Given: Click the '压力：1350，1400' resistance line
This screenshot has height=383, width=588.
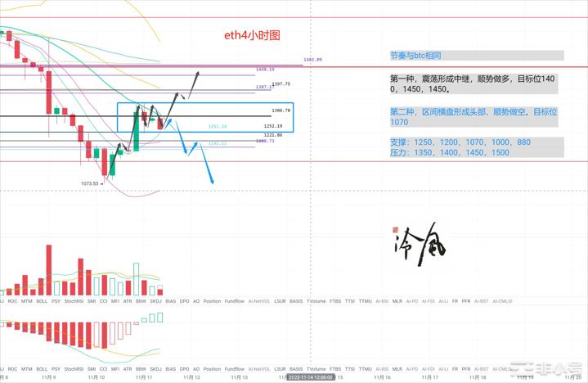Looking at the screenshot, I should pyautogui.click(x=450, y=152).
